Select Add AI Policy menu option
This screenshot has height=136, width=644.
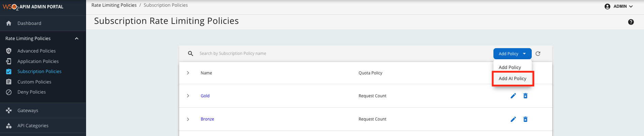tap(512, 78)
